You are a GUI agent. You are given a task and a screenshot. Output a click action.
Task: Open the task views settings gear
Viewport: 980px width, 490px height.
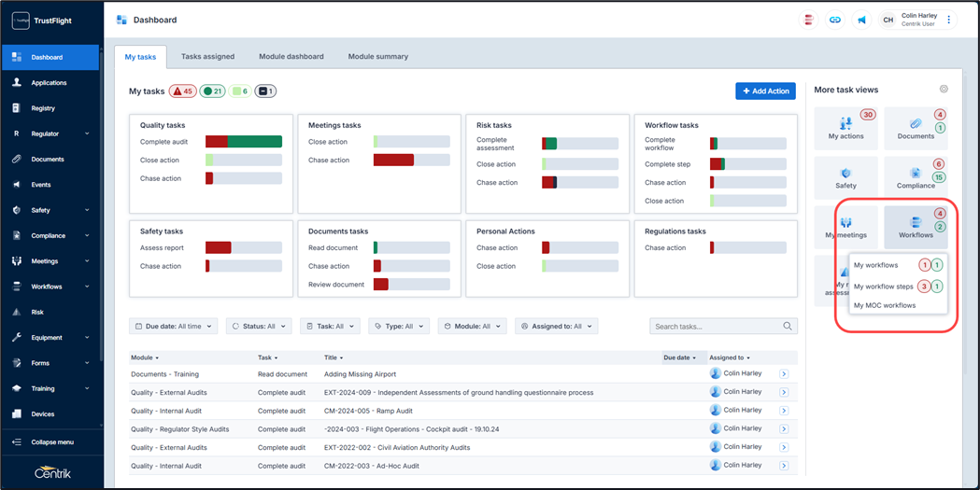[x=944, y=90]
